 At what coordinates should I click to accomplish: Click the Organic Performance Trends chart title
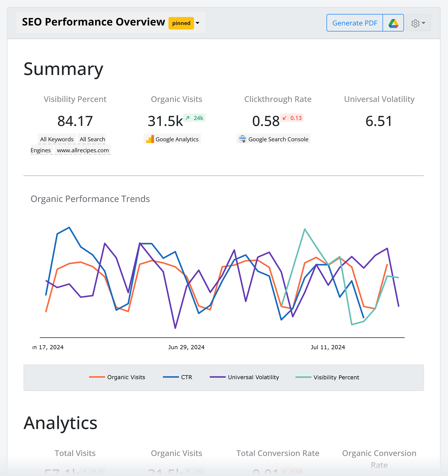pyautogui.click(x=90, y=199)
